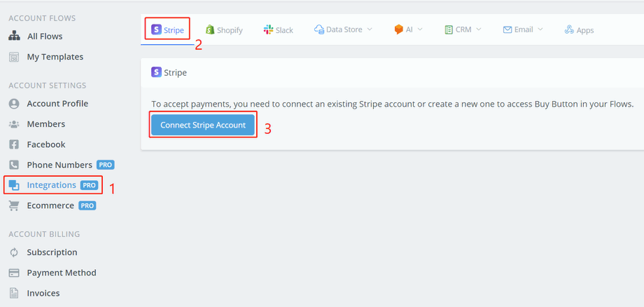Click the All Flows sitemap icon
The image size is (644, 307).
click(x=14, y=36)
